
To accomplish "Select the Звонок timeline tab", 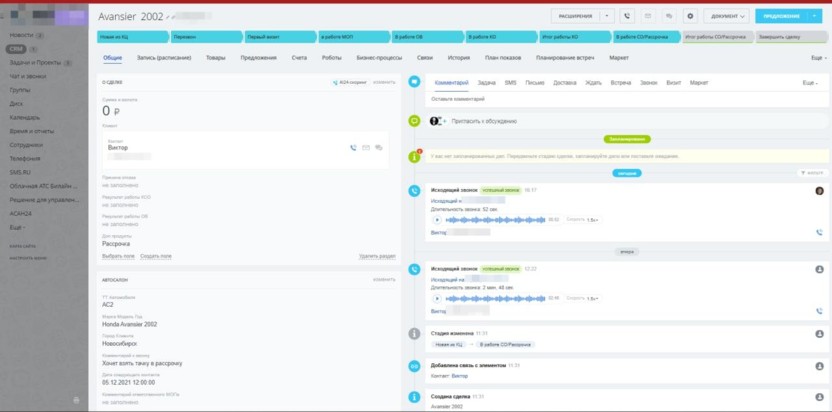I will point(648,83).
